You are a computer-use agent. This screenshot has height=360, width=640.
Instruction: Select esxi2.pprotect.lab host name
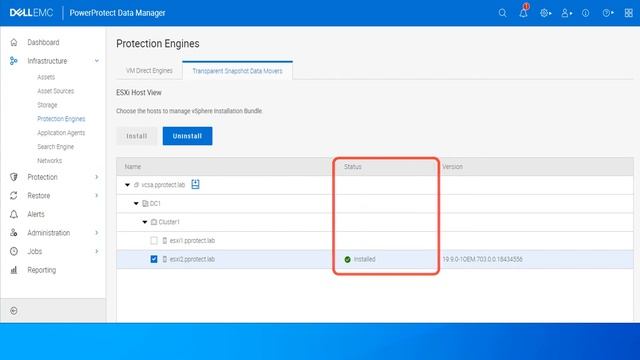[x=192, y=259]
